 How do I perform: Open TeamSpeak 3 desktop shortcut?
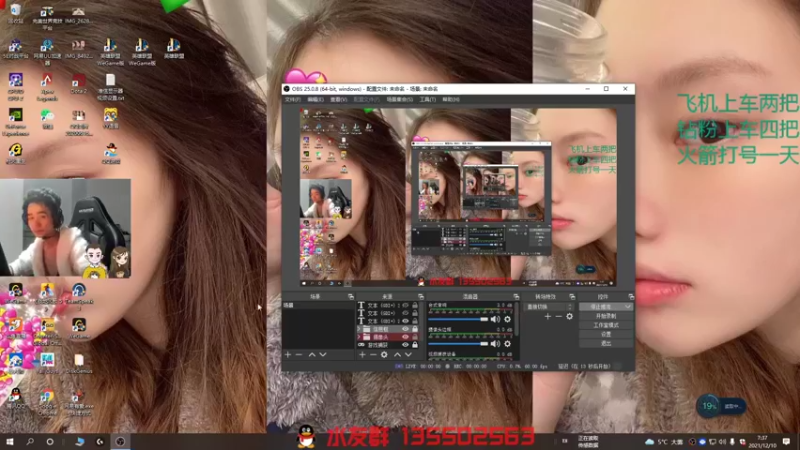pos(79,296)
